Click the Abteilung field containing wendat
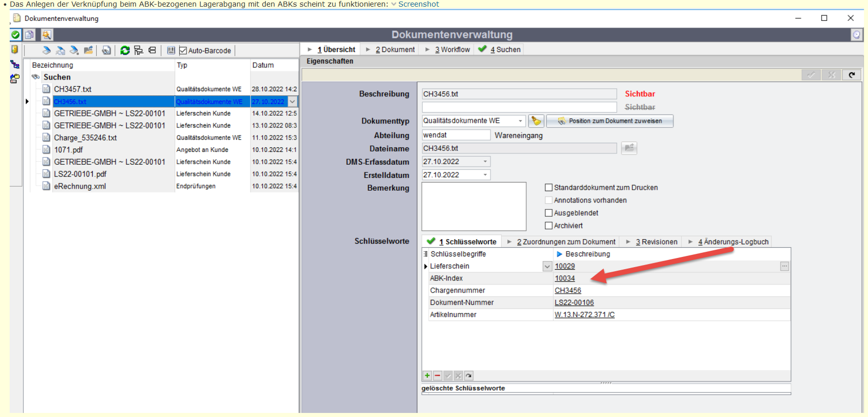Screen dimensions: 868x417 pos(456,135)
